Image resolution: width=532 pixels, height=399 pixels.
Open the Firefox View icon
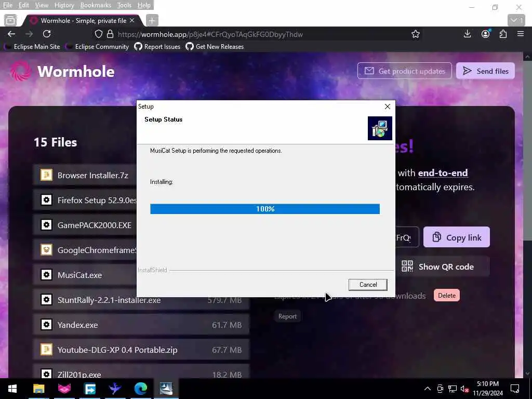point(10,20)
